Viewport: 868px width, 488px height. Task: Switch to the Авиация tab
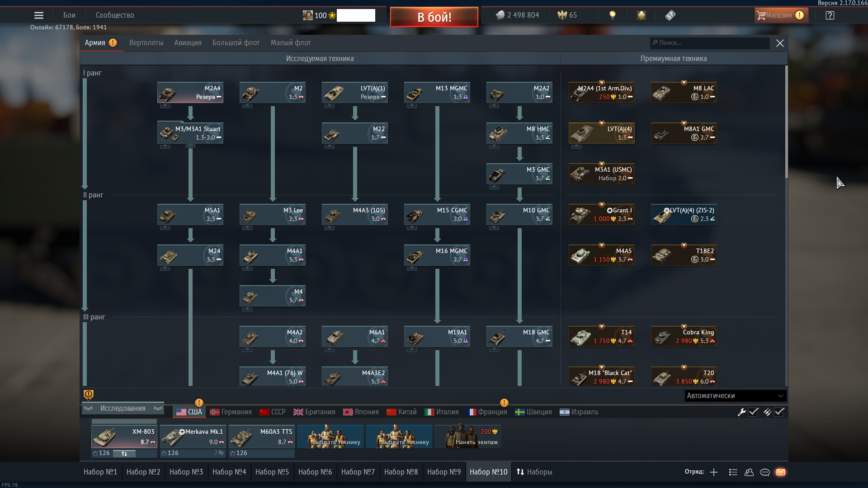coord(188,43)
